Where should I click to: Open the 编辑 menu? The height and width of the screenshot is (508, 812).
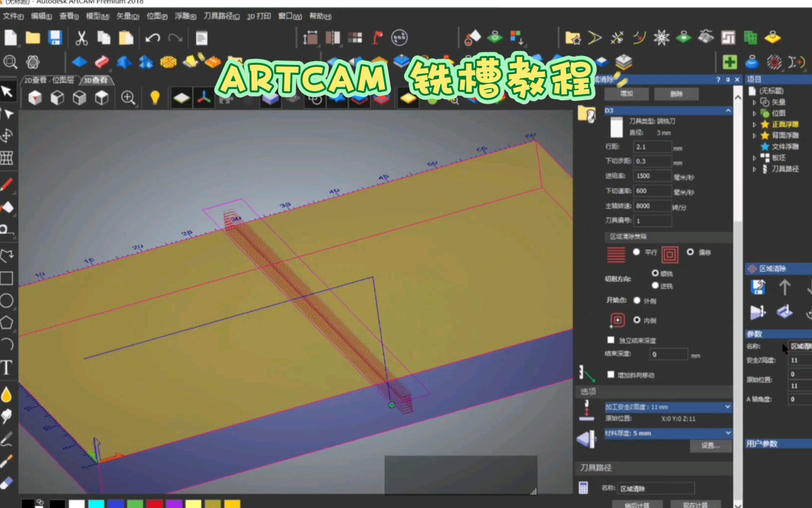tap(41, 16)
